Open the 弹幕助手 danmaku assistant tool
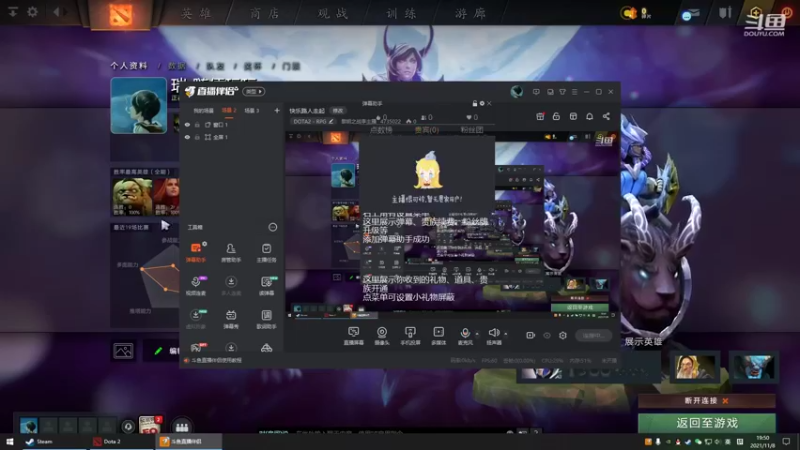800x450 pixels. [196, 252]
